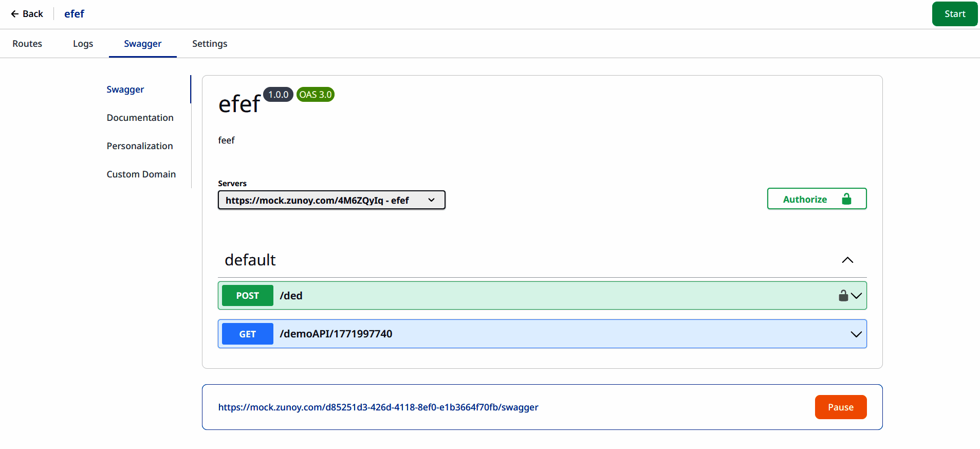The width and height of the screenshot is (980, 449).
Task: Click the green POST method badge
Action: (248, 296)
